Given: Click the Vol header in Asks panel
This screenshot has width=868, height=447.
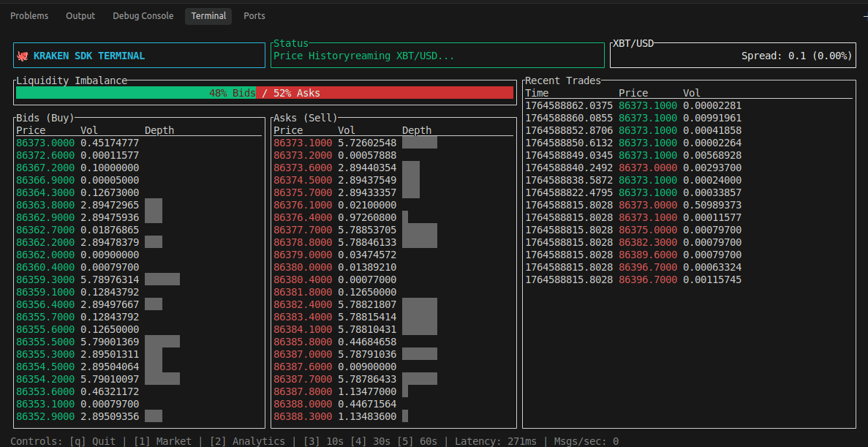Looking at the screenshot, I should [x=347, y=130].
